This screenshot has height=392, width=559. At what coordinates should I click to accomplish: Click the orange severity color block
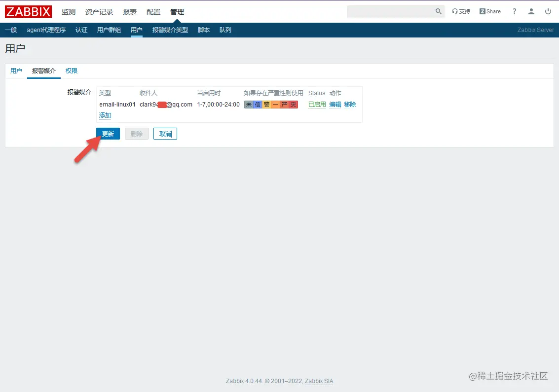pos(274,104)
